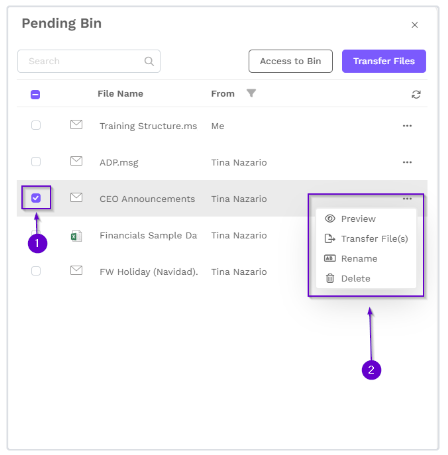
Task: Open the three-dot menu for ADP.msg
Action: click(x=407, y=162)
